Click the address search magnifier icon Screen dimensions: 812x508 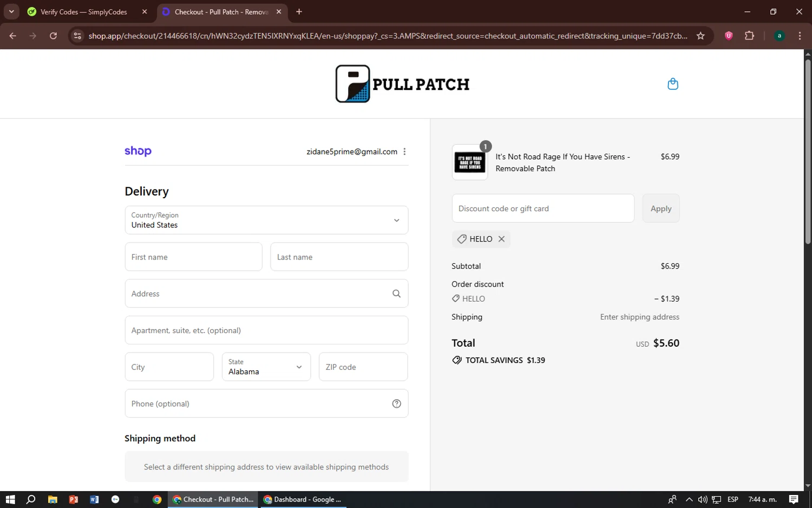396,294
